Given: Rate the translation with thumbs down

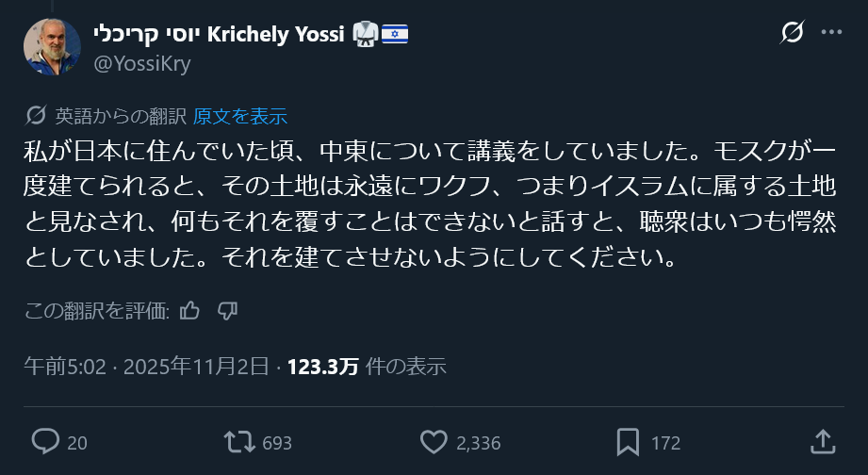Looking at the screenshot, I should point(227,311).
